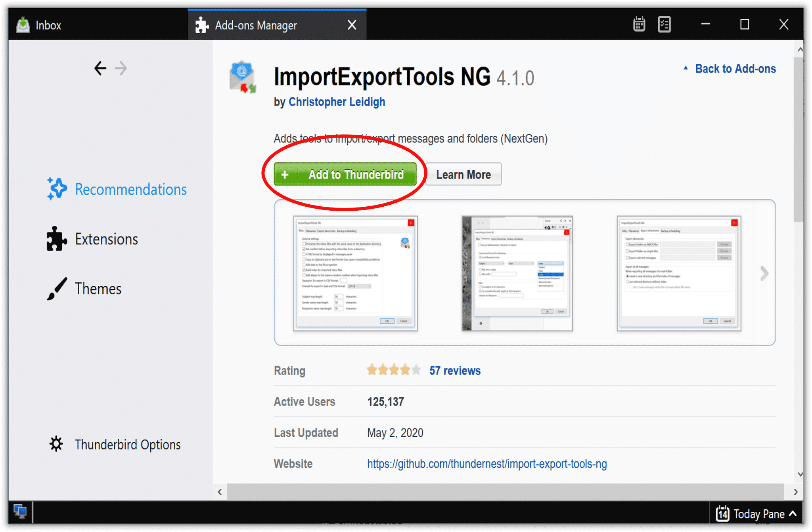Viewport: 812px width, 532px height.
Task: Click the version number 4.1.0
Action: click(515, 78)
